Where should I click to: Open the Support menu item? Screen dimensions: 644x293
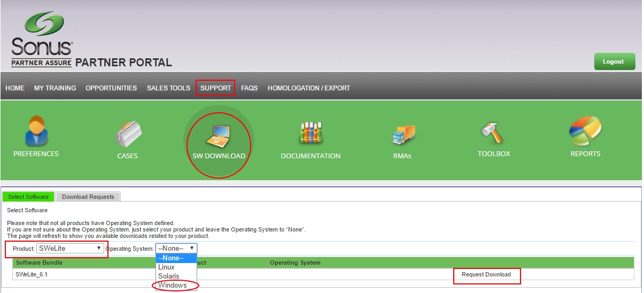click(x=215, y=88)
